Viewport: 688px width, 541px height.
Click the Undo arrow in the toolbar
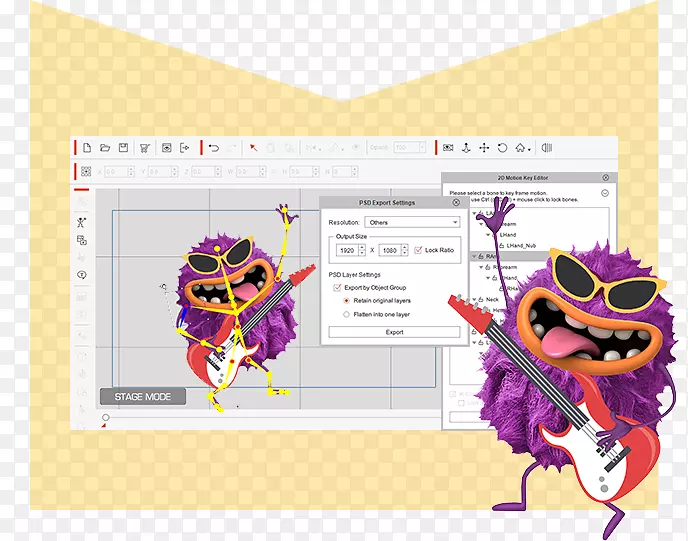point(214,148)
